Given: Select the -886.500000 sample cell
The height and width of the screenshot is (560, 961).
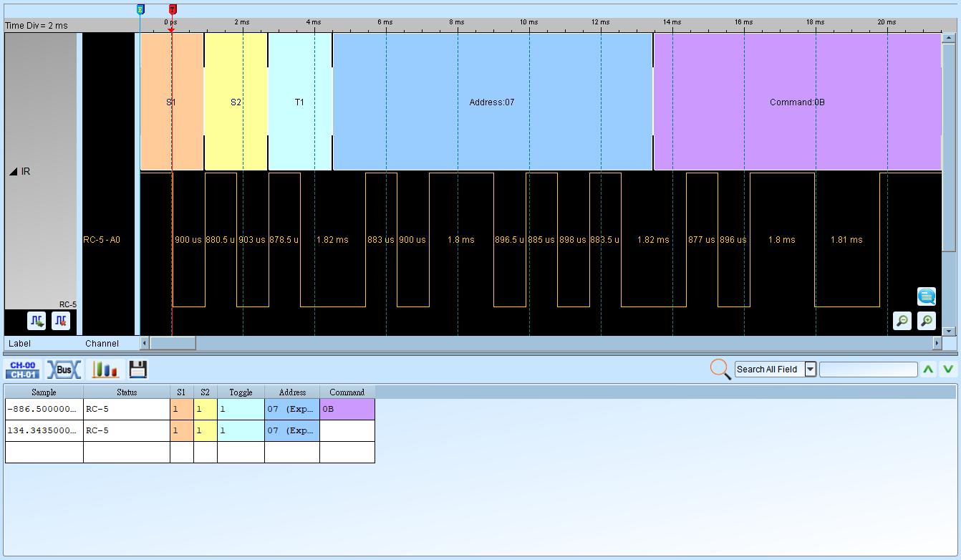Looking at the screenshot, I should (x=44, y=410).
